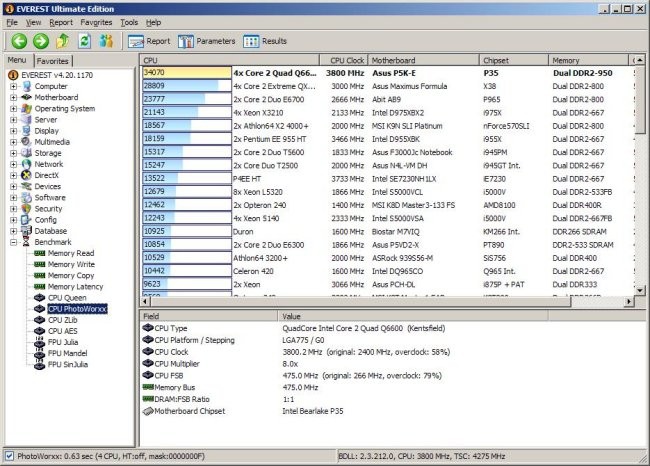Click the Report toolbar button
650x466 pixels.
point(149,41)
